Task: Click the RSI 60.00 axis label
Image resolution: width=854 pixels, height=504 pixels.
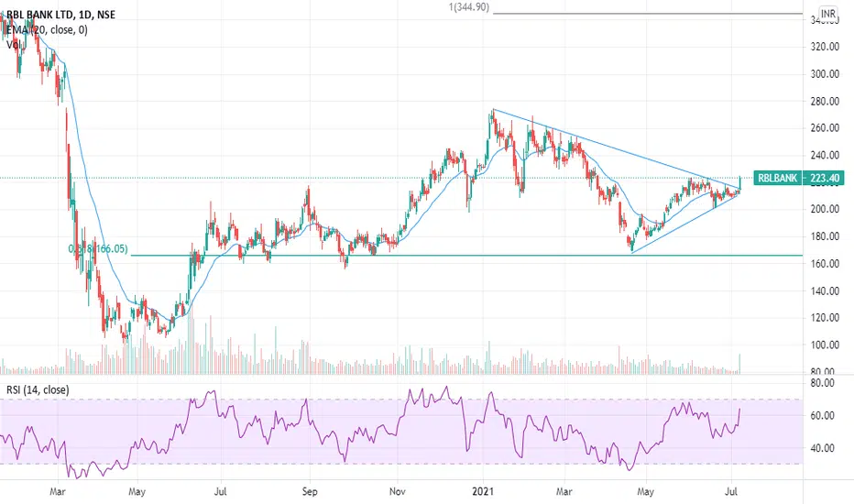Action: [x=822, y=416]
